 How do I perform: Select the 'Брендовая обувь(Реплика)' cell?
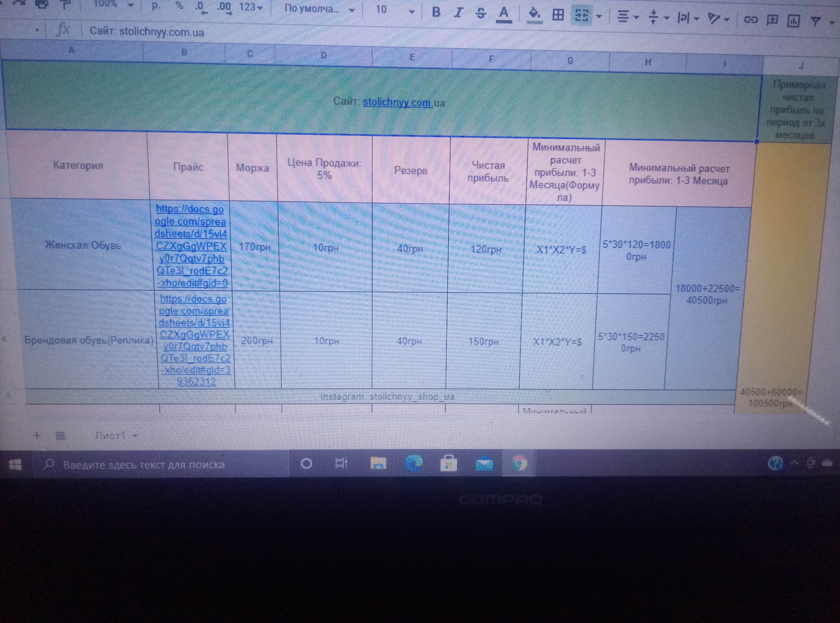pyautogui.click(x=89, y=340)
